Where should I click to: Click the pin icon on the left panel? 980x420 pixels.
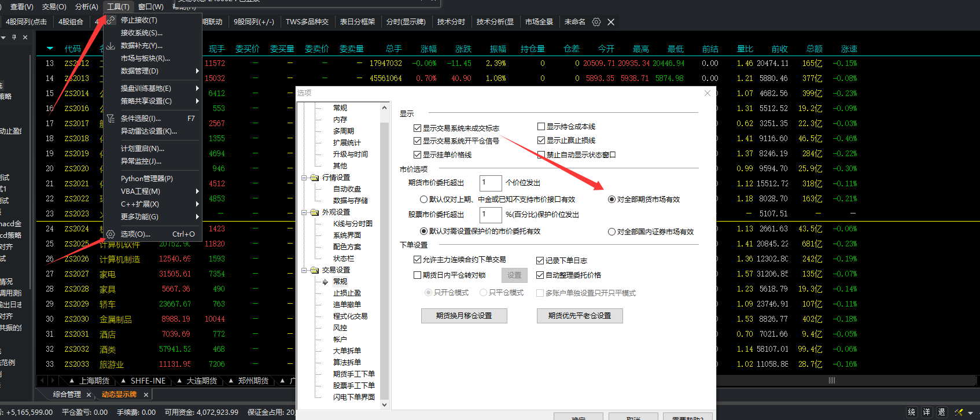pyautogui.click(x=14, y=37)
